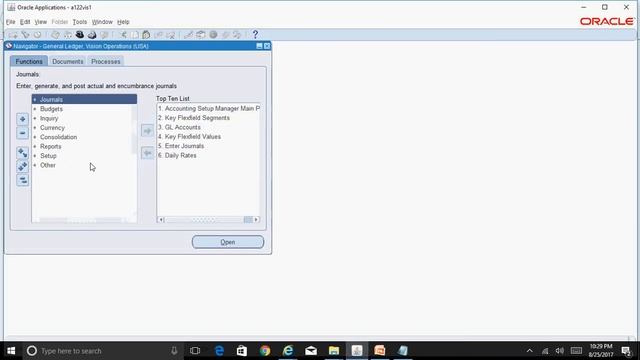Open the Windows Start menu

click(x=11, y=351)
